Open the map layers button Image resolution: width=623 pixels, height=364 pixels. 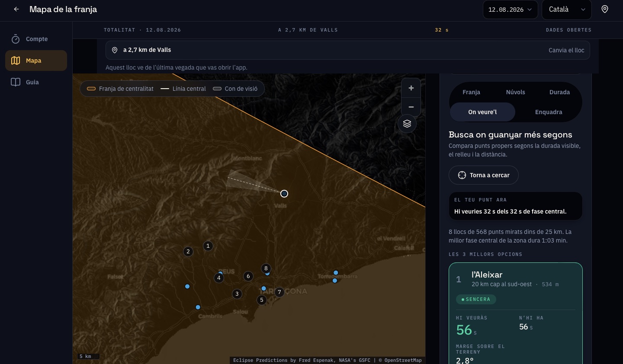[407, 124]
